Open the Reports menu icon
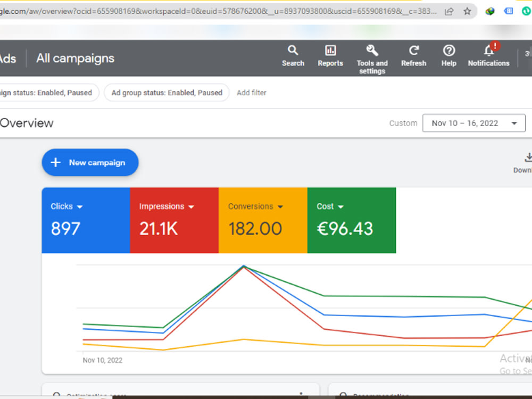Screen dimensions: 532x399 coord(330,56)
